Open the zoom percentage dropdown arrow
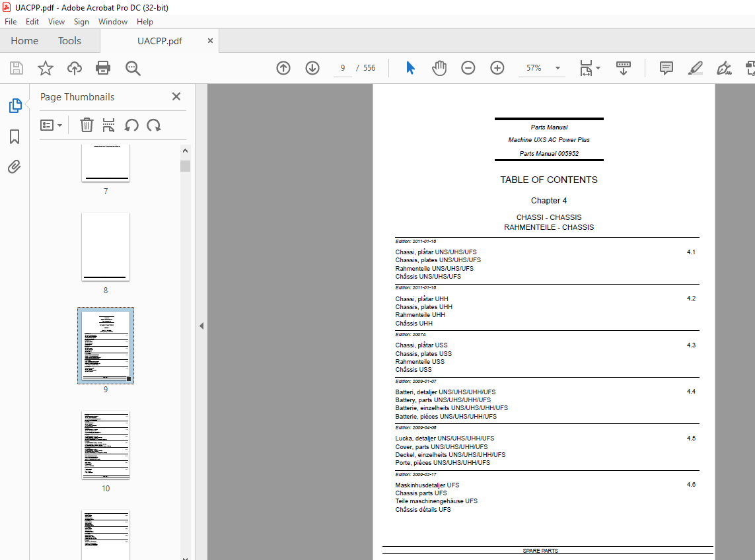This screenshot has height=560, width=755. coord(557,68)
